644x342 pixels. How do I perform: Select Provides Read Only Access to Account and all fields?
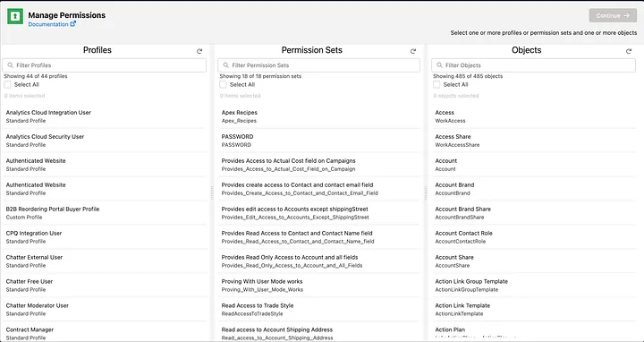(318, 261)
